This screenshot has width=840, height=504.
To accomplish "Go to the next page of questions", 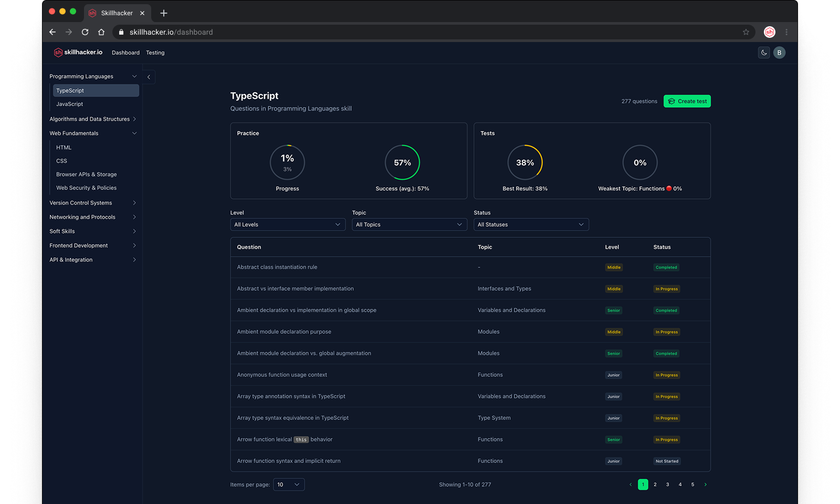I will [x=705, y=485].
